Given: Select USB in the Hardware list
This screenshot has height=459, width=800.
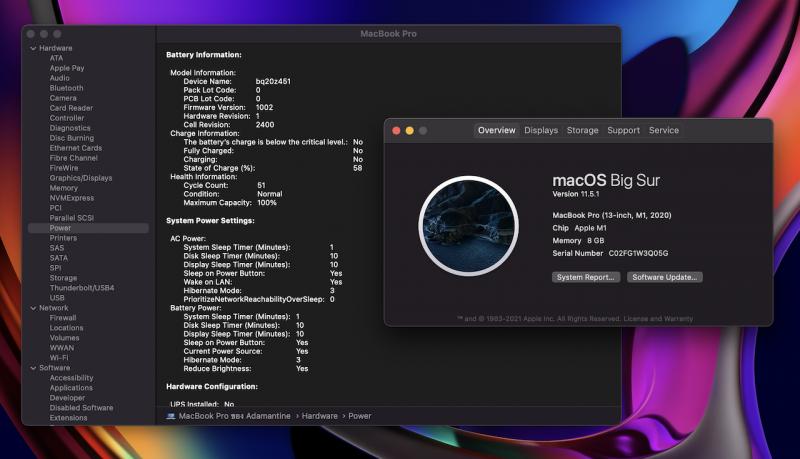Looking at the screenshot, I should coord(57,298).
